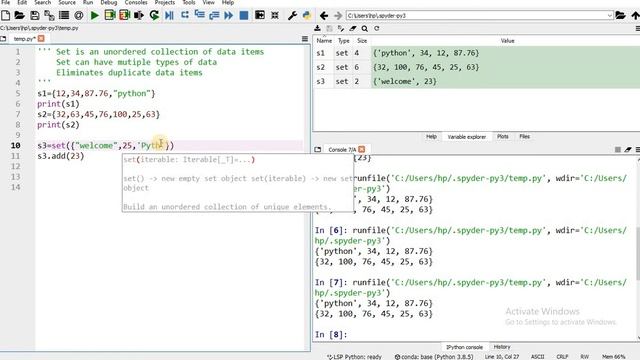Open the File menu
This screenshot has width=640, height=360.
[6, 2]
